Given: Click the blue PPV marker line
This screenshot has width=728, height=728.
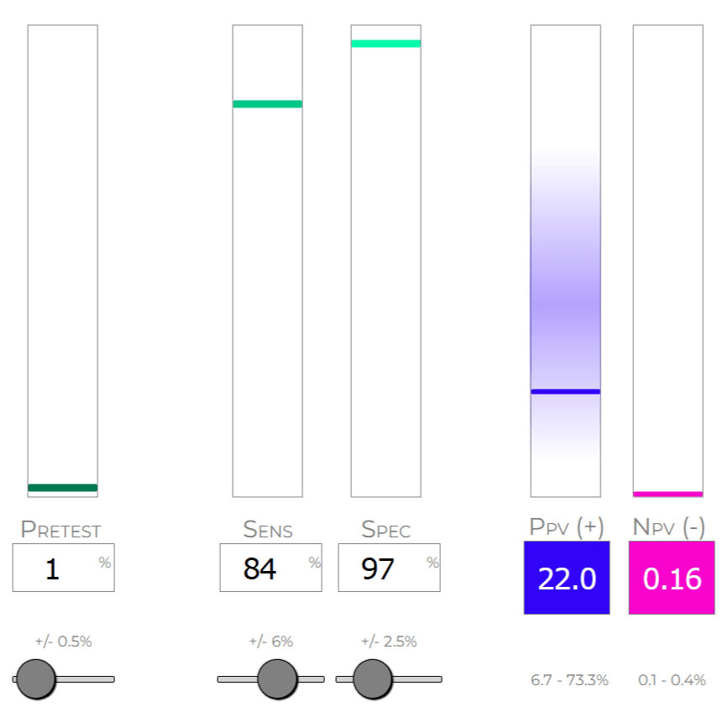Looking at the screenshot, I should click(x=565, y=391).
